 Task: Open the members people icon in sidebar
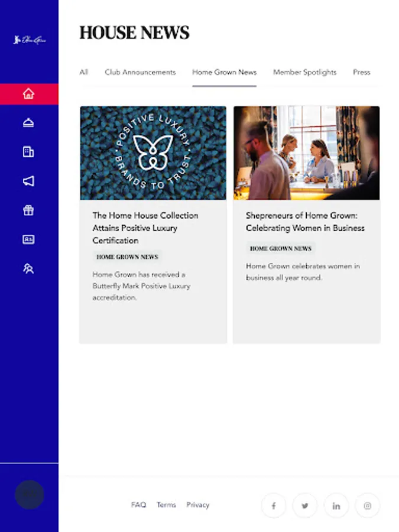coord(28,268)
